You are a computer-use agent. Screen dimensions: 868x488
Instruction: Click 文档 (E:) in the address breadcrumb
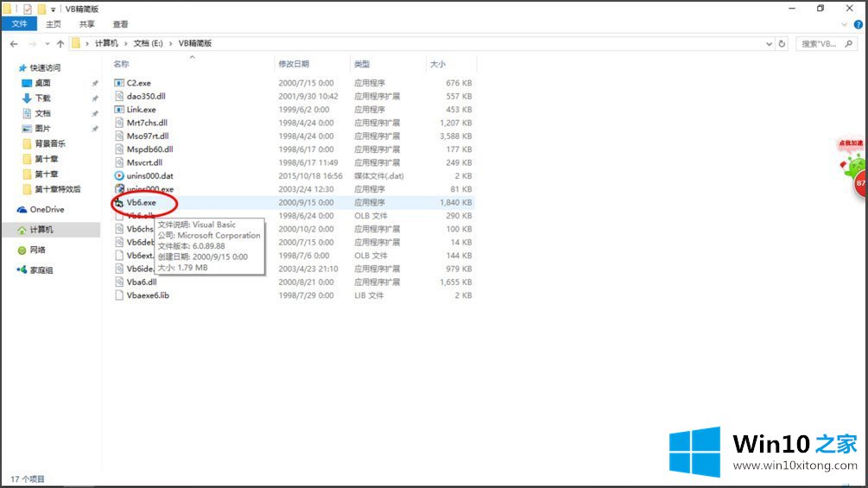pyautogui.click(x=149, y=43)
